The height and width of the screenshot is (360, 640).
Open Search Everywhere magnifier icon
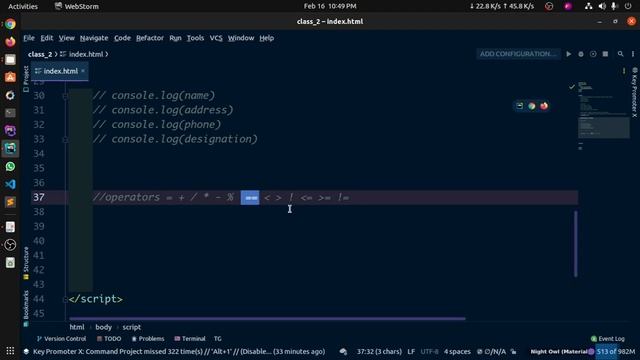620,54
